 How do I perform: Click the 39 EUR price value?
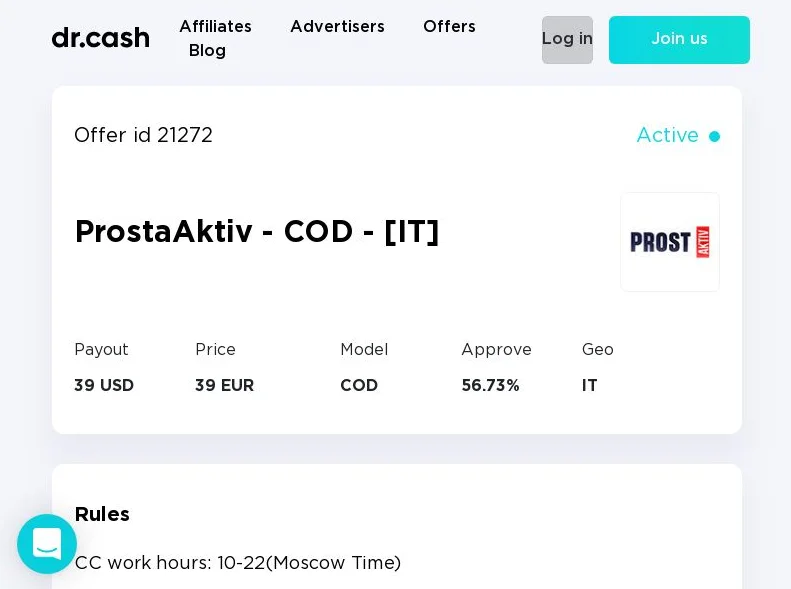tap(224, 386)
